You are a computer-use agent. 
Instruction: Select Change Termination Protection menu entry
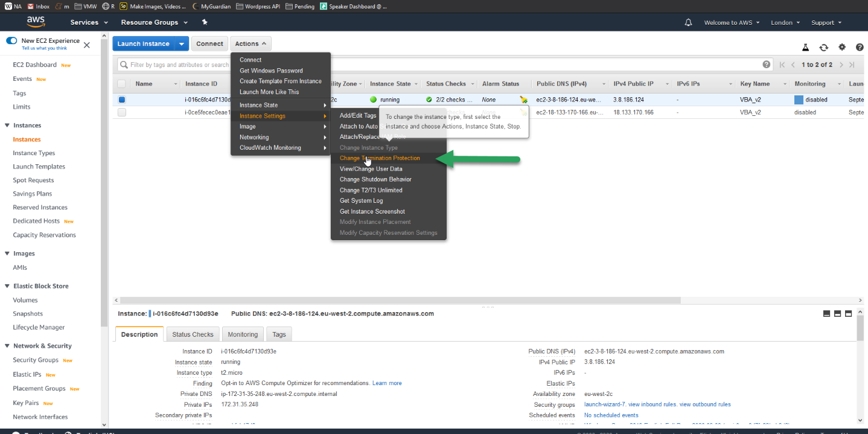(x=380, y=158)
